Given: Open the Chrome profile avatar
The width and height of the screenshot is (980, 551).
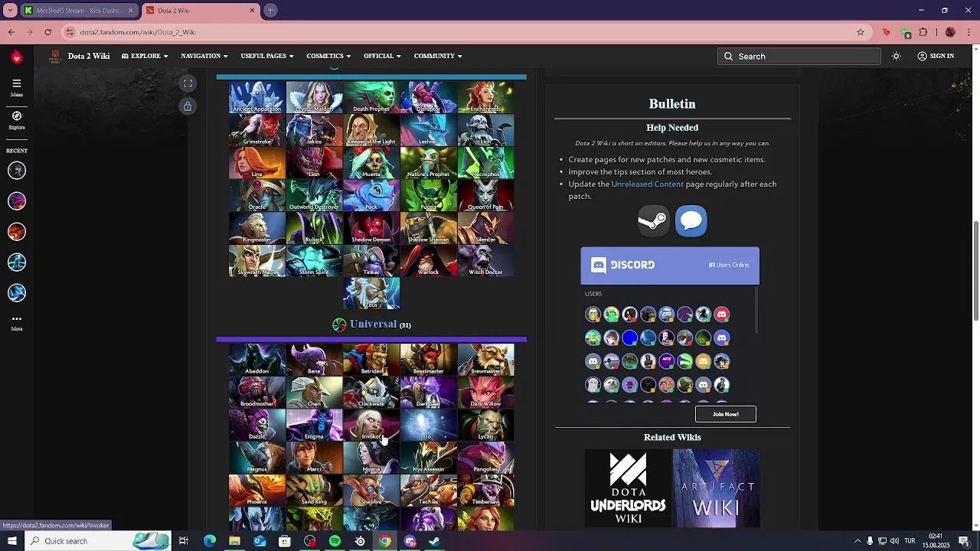Looking at the screenshot, I should pos(950,32).
